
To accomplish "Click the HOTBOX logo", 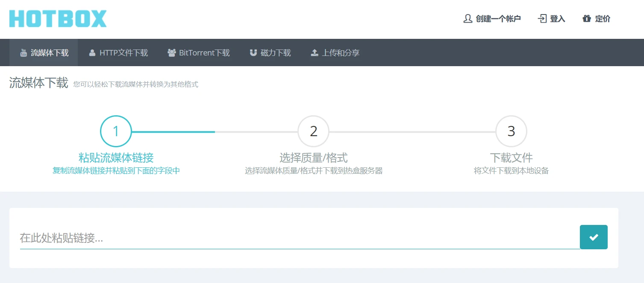I will [x=58, y=19].
